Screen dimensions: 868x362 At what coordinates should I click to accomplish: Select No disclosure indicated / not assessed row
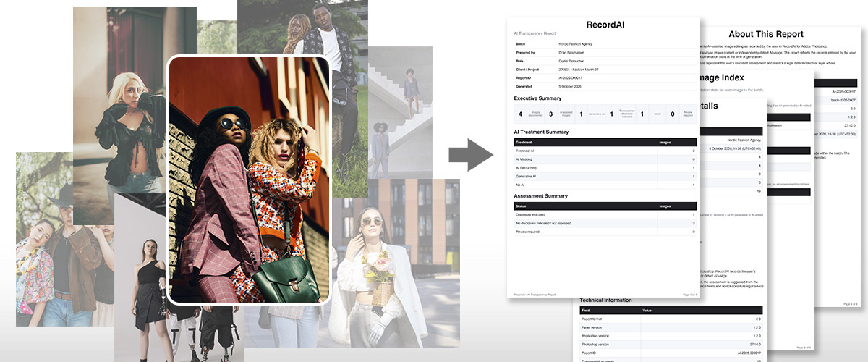605,223
